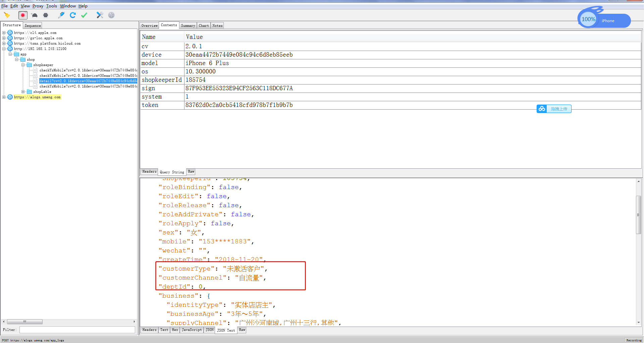644x343 pixels.
Task: Toggle throttling with the turtle icon
Action: [35, 15]
